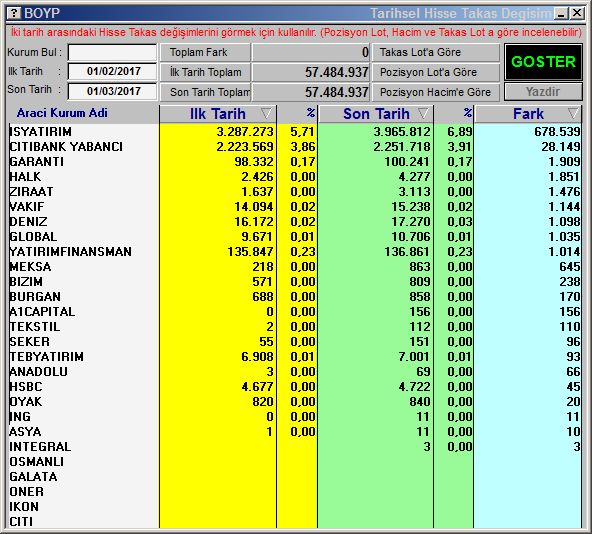
Task: Focus the Kurum Bul search field
Action: (113, 52)
